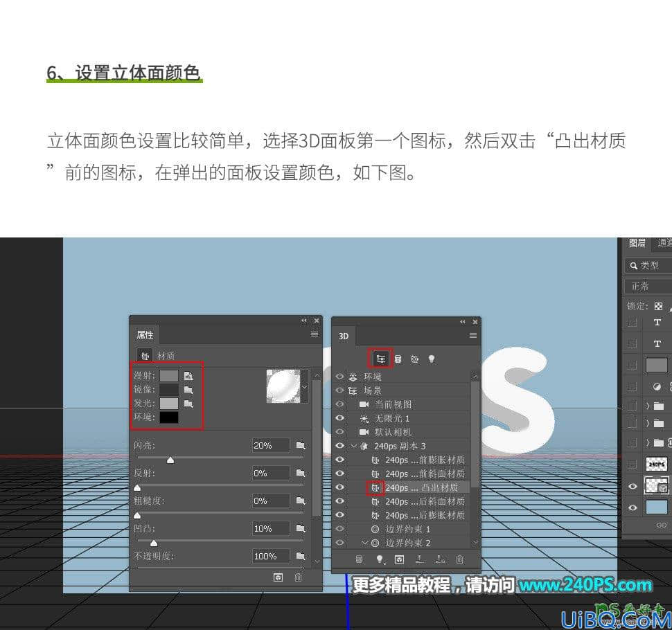Viewport: 672px width, 630px height.
Task: Toggle visibility eye of 后斜面材质 row
Action: point(340,501)
